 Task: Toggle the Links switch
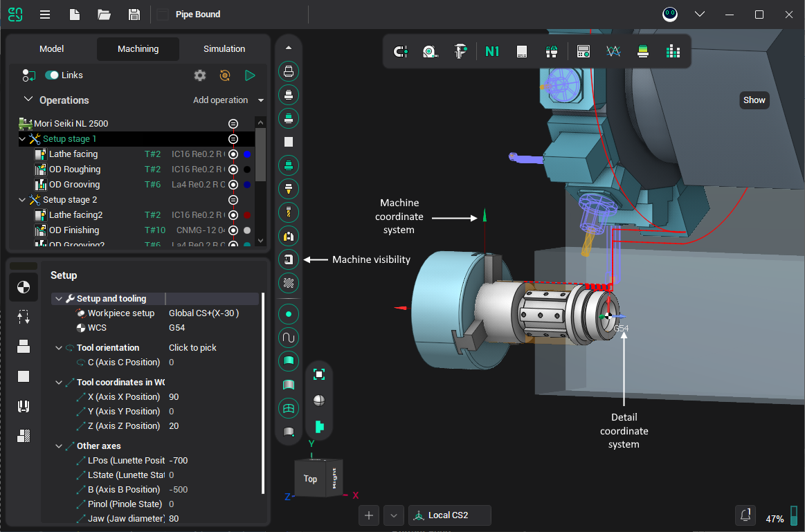pyautogui.click(x=52, y=75)
